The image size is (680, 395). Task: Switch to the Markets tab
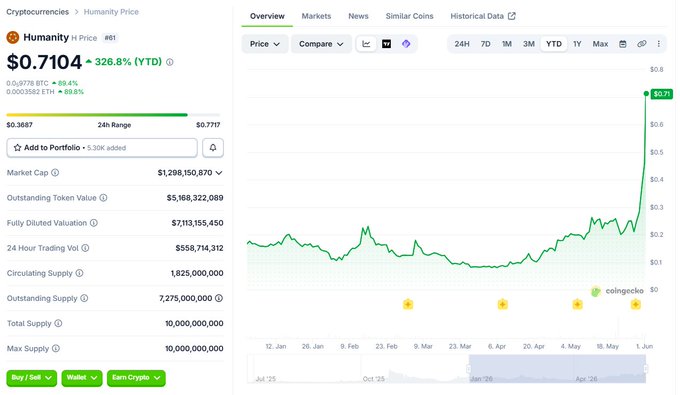[x=316, y=16]
